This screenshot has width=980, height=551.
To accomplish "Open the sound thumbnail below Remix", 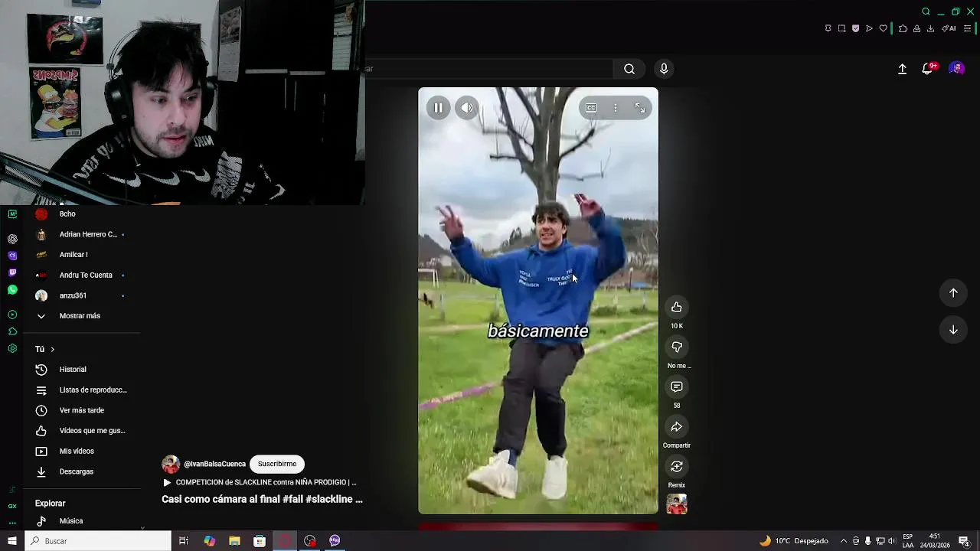I will [677, 504].
